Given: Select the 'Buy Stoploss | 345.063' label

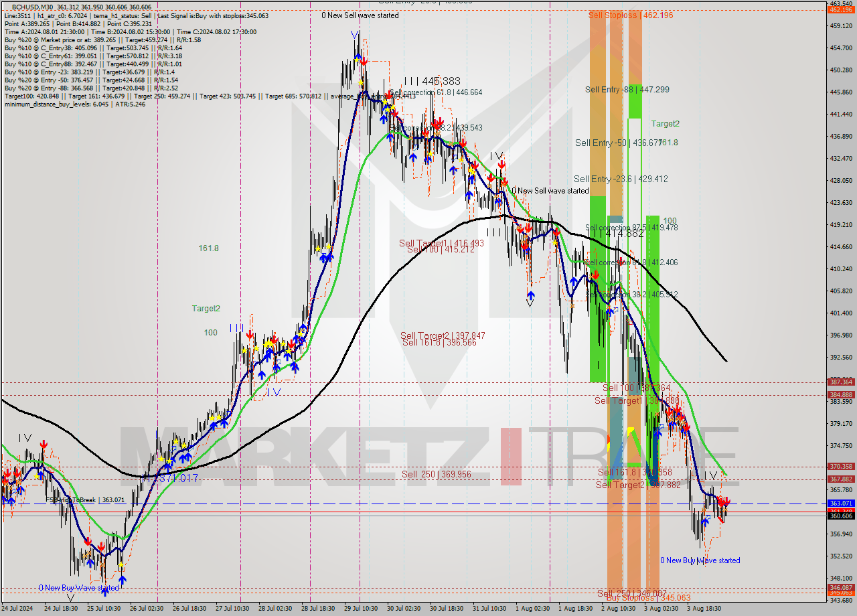Looking at the screenshot, I should [x=648, y=597].
